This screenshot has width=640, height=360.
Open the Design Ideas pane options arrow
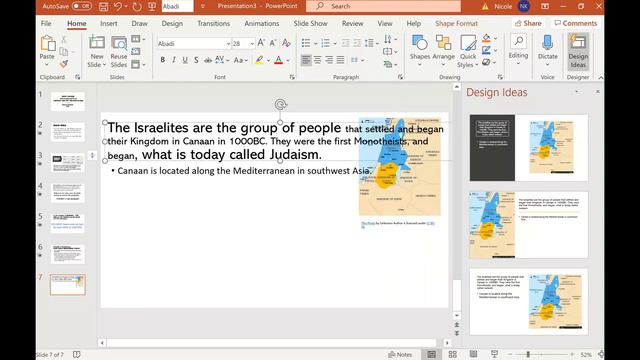(x=576, y=92)
